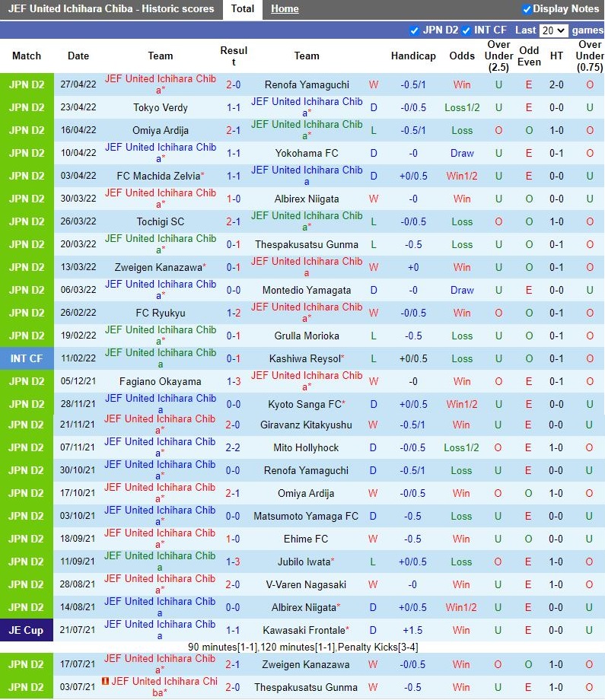Click the date 11/02/22

78,358
